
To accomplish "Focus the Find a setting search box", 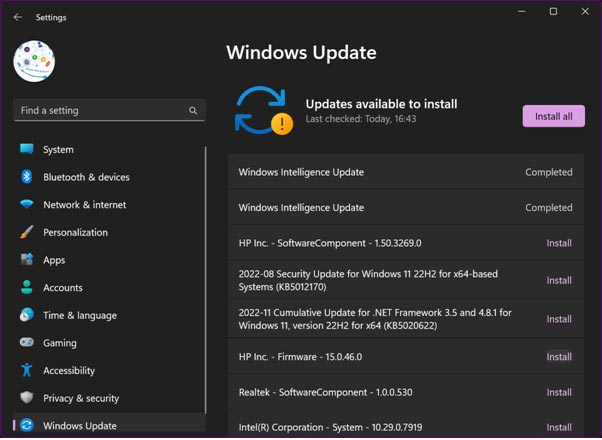I will [109, 111].
